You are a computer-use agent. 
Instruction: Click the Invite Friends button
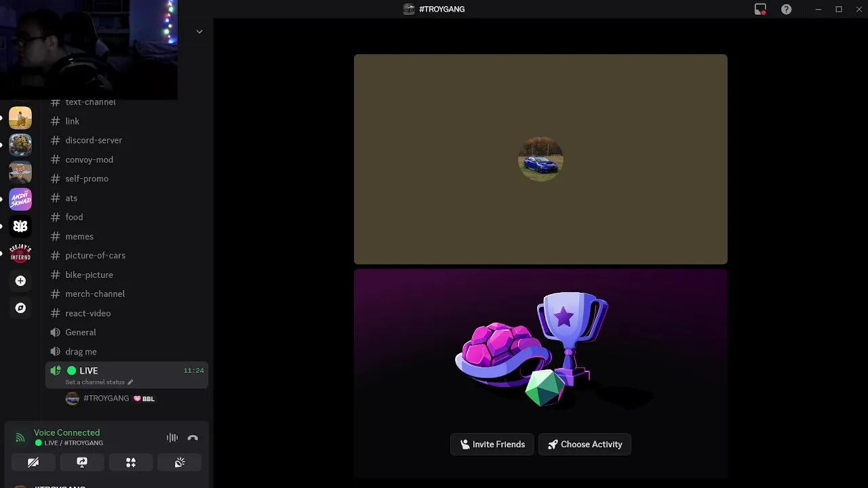coord(492,445)
